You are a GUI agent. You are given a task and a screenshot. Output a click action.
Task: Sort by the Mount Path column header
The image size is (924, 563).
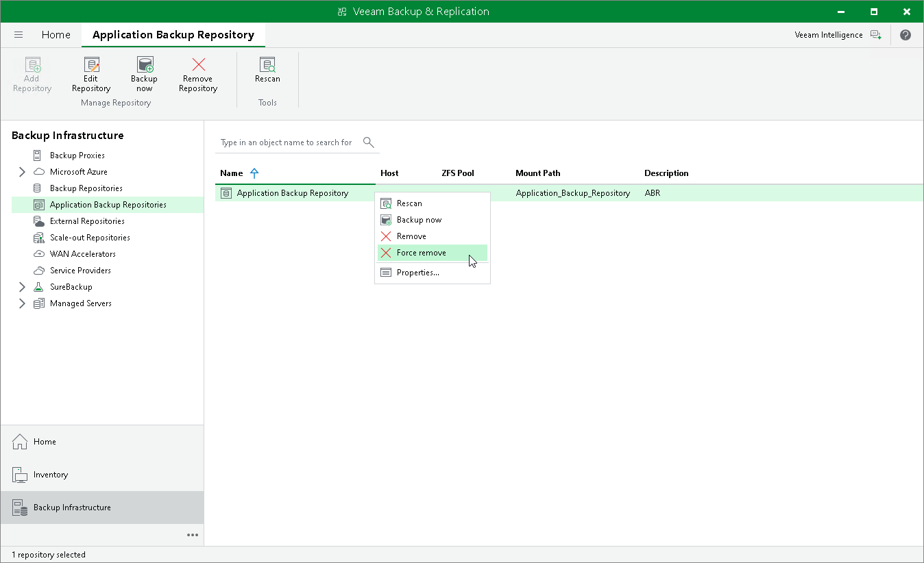pyautogui.click(x=538, y=173)
